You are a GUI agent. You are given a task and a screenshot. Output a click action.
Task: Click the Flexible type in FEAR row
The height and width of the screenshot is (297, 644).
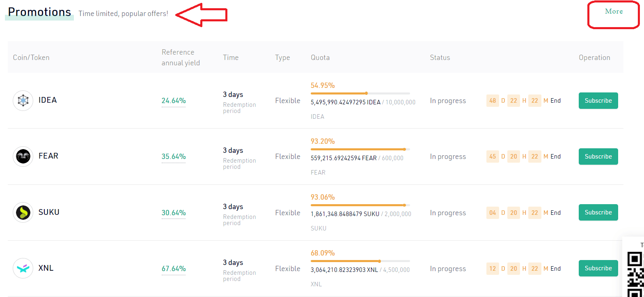tap(288, 157)
